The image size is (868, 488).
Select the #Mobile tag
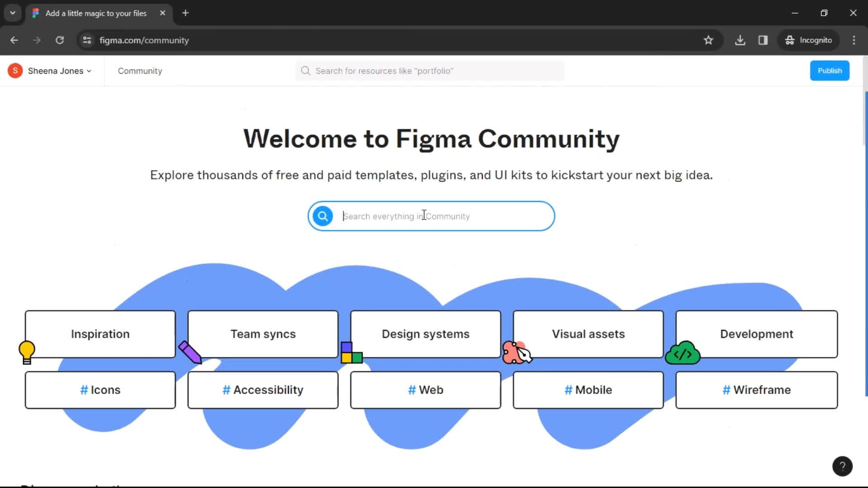pos(589,390)
